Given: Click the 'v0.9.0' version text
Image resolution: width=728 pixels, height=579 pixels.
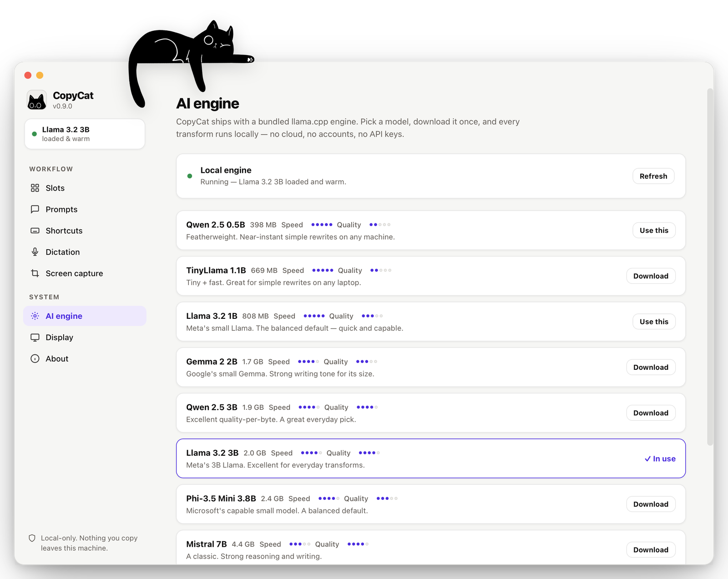Looking at the screenshot, I should click(x=62, y=106).
